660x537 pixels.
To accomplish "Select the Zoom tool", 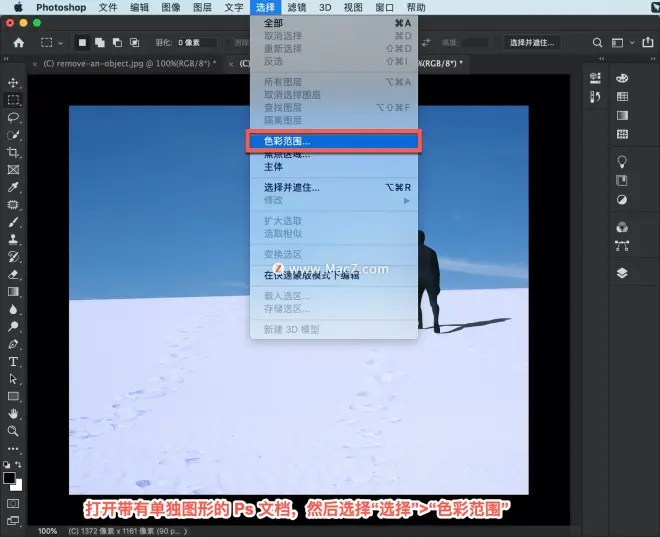I will click(13, 431).
